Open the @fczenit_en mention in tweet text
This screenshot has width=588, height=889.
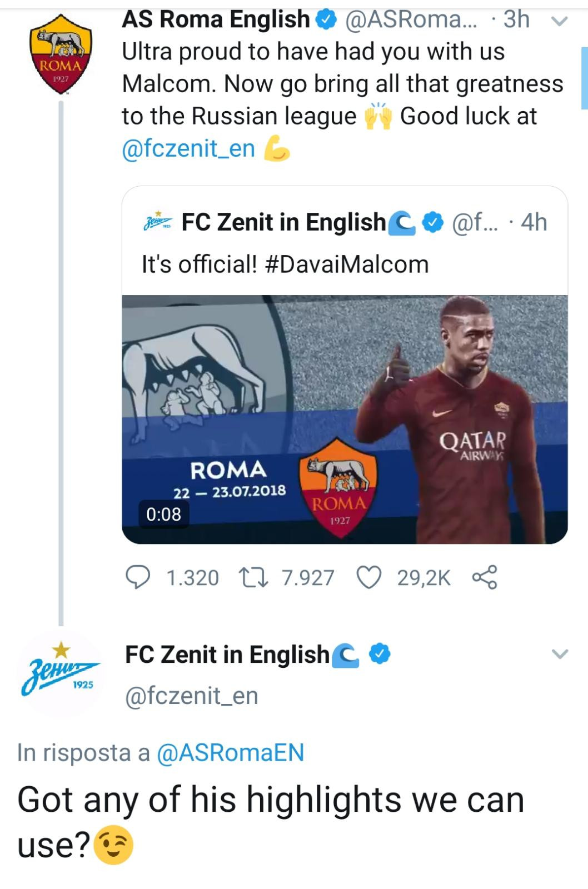(x=188, y=148)
